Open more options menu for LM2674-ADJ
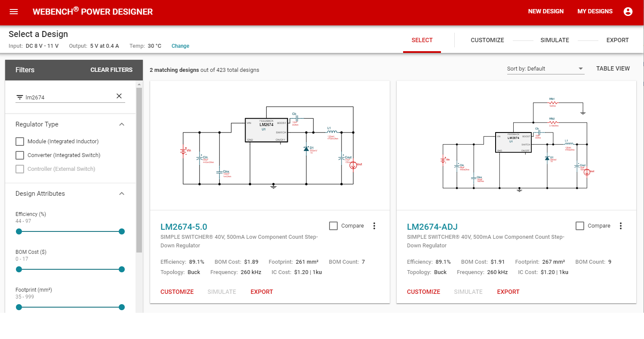The width and height of the screenshot is (644, 339). pyautogui.click(x=620, y=226)
